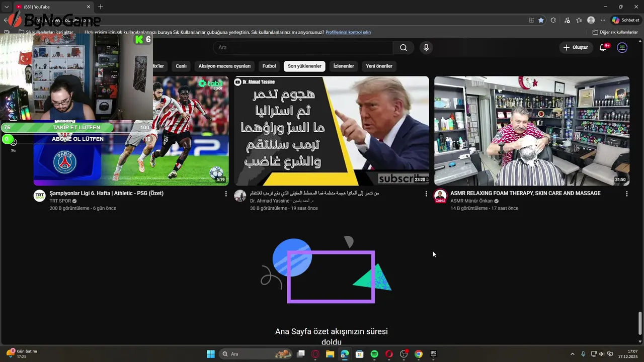The height and width of the screenshot is (362, 644).
Task: Click the TRT SPOR channel name
Action: tap(60, 201)
